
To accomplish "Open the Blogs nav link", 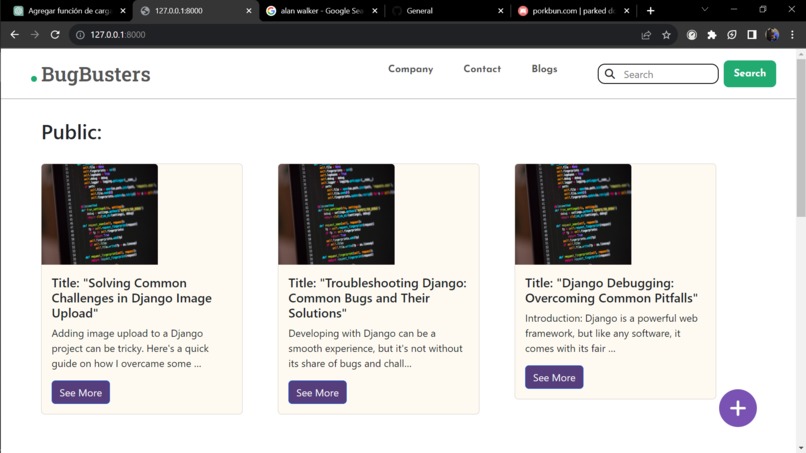I will 544,69.
